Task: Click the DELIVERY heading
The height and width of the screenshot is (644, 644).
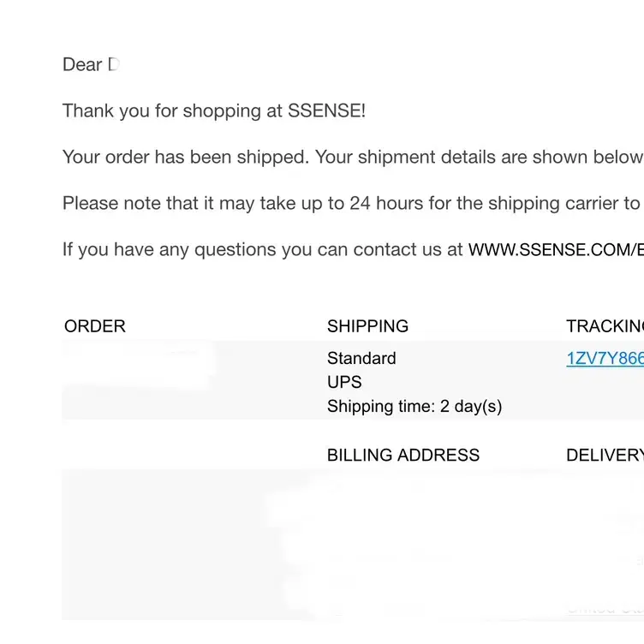Action: 605,455
